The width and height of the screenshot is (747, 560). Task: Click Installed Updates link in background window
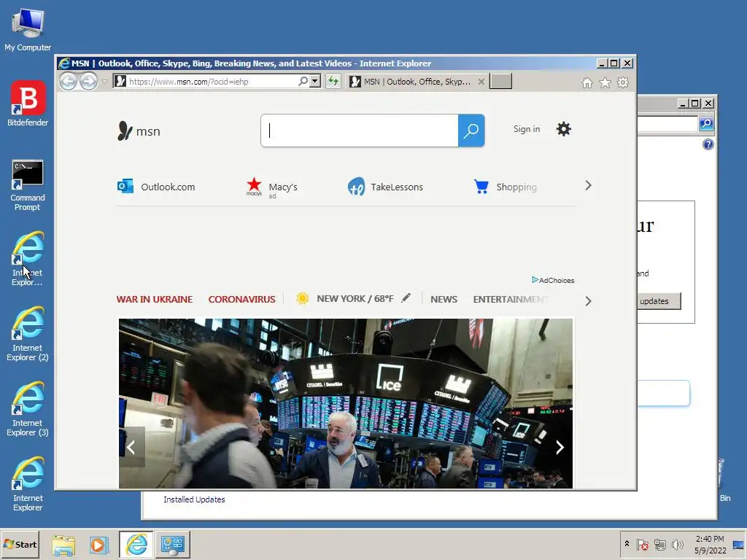point(194,499)
